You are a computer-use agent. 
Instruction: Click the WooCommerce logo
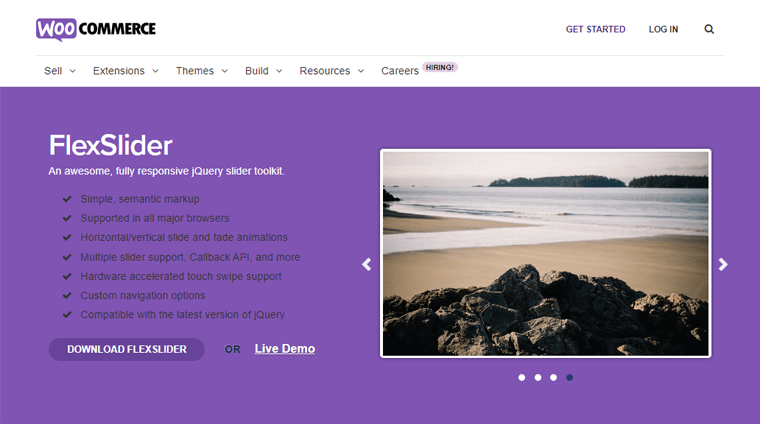[96, 29]
